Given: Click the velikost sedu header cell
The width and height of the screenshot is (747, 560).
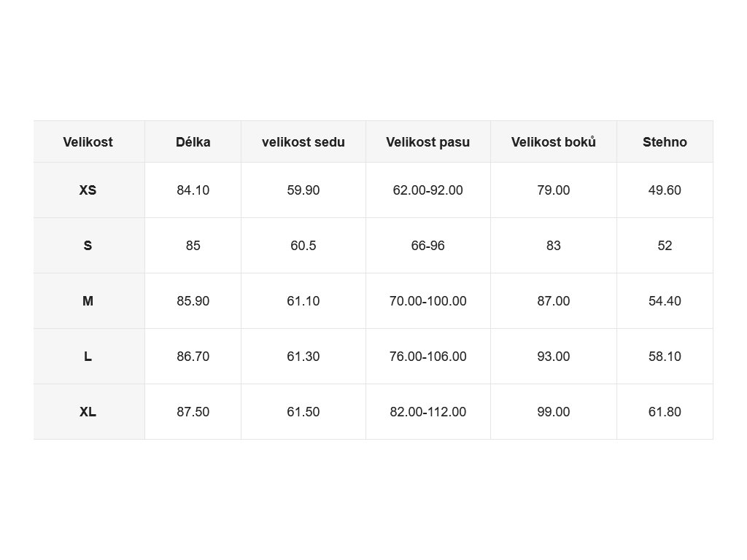Looking at the screenshot, I should tap(303, 142).
